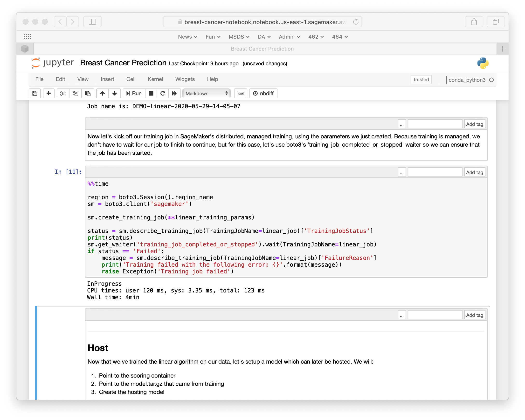The height and width of the screenshot is (420, 525).
Task: Move selected cell up arrow
Action: coord(103,94)
